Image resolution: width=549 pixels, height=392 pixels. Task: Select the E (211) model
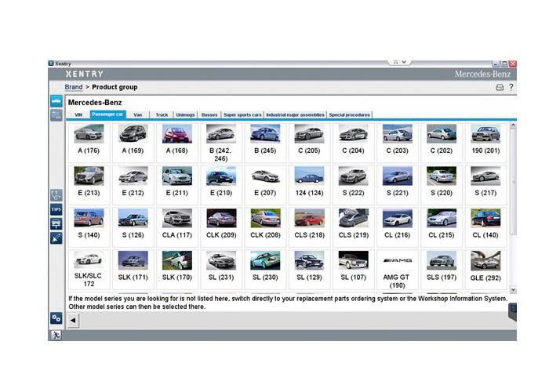[177, 185]
